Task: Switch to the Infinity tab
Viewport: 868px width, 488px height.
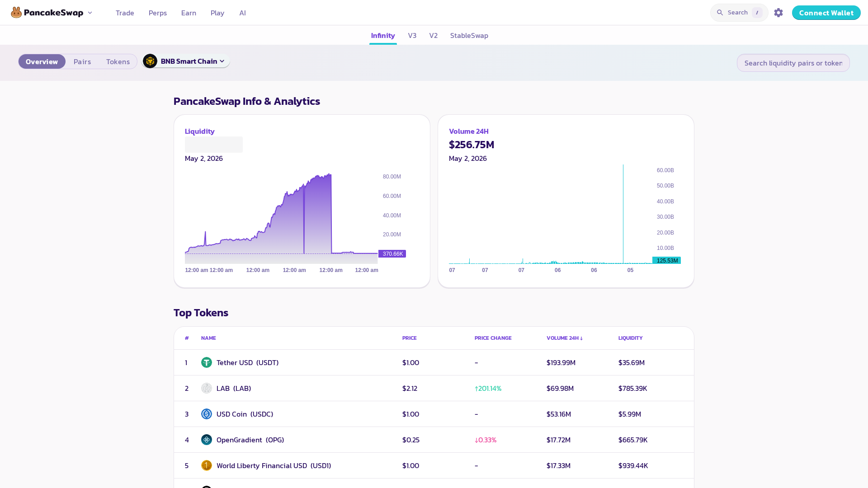Action: click(383, 35)
